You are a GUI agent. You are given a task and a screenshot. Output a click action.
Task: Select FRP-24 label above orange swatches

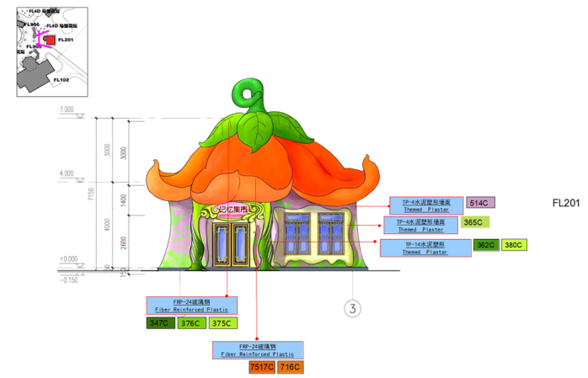(258, 349)
